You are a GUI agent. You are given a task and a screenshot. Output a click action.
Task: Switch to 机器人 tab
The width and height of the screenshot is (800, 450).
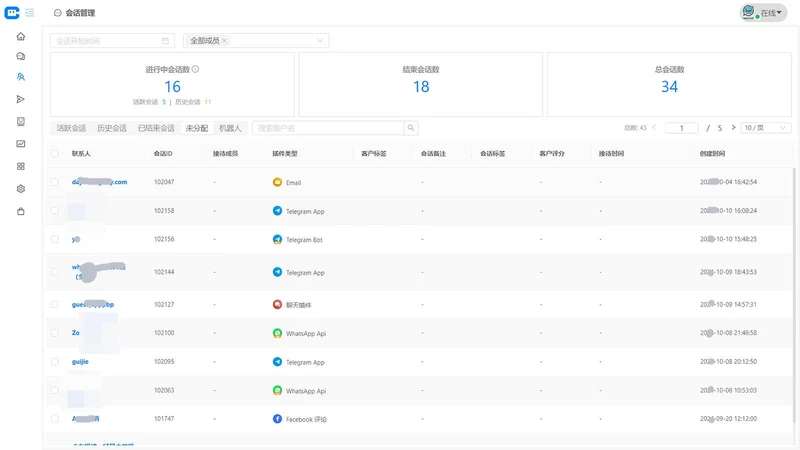coord(230,128)
